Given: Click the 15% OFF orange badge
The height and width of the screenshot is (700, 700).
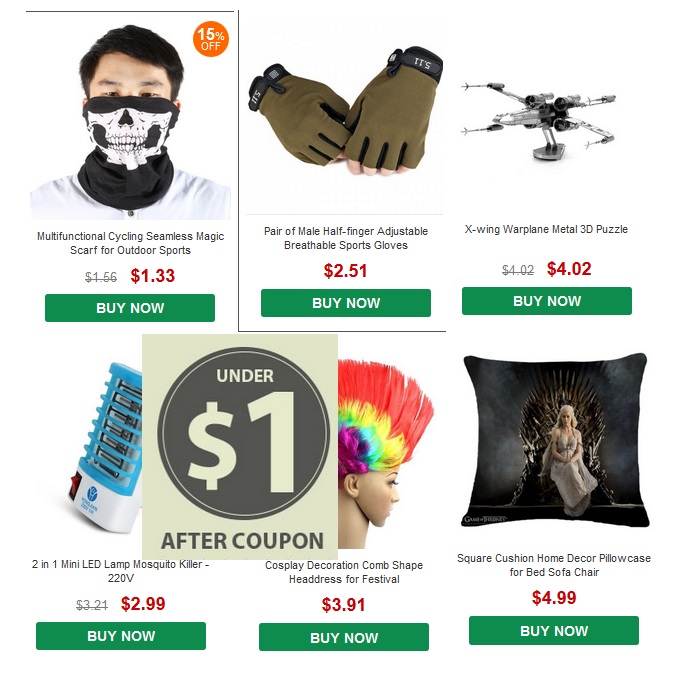Looking at the screenshot, I should tap(211, 39).
